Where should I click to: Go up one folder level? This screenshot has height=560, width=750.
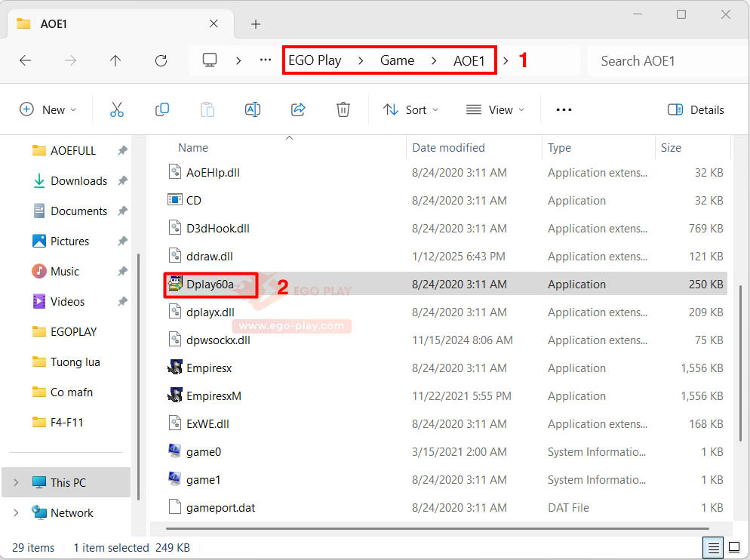pyautogui.click(x=115, y=61)
